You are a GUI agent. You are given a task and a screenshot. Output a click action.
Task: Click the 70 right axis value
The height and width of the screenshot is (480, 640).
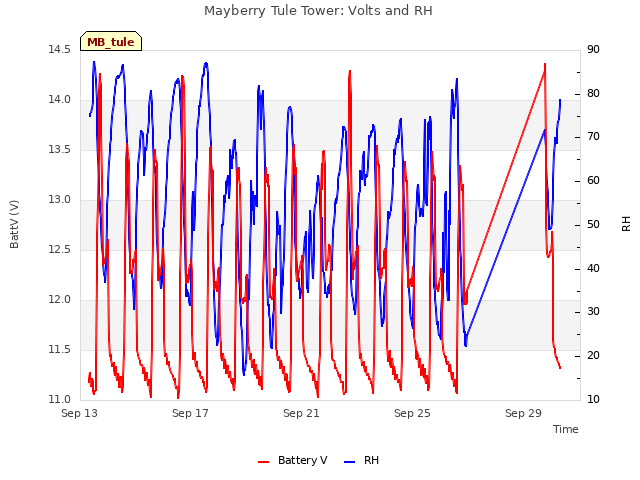click(593, 137)
